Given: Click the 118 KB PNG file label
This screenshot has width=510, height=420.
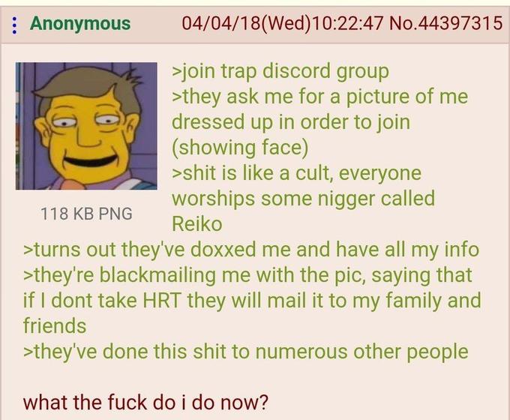Looking at the screenshot, I should (86, 214).
